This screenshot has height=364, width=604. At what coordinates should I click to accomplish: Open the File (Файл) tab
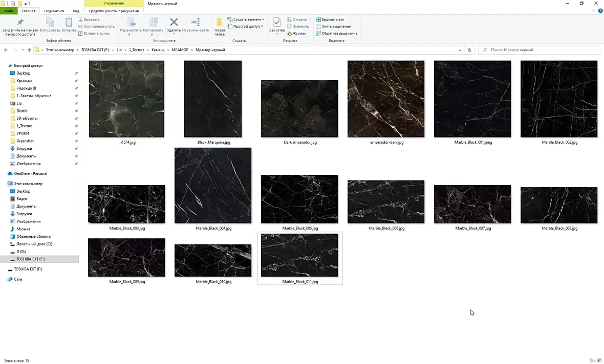(x=9, y=11)
